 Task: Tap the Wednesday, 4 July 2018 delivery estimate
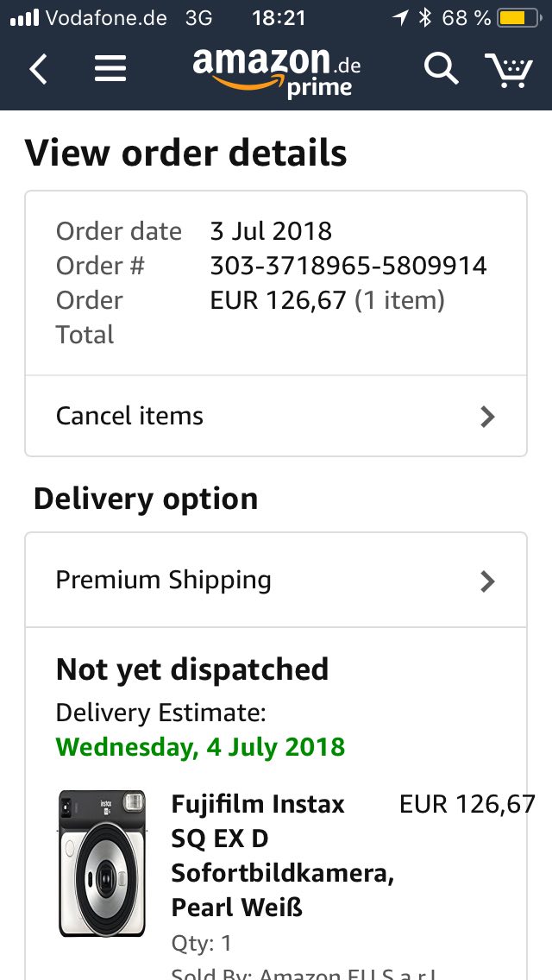tap(200, 746)
